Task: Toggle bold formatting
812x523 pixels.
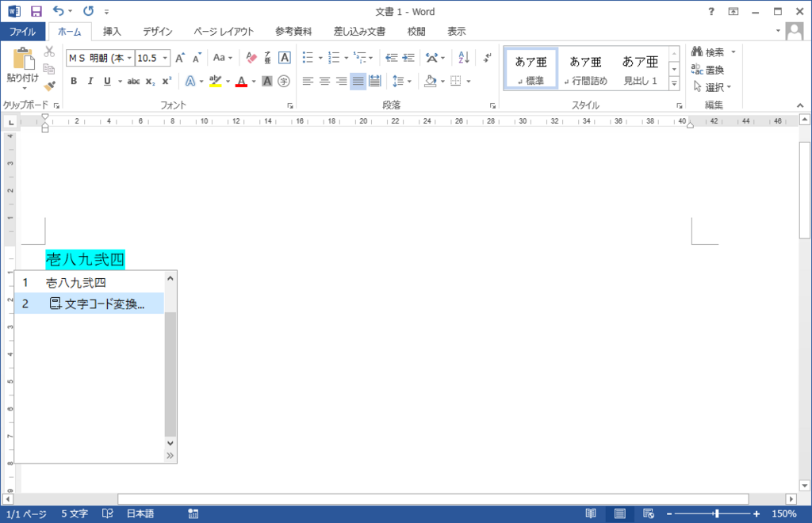Action: tap(74, 81)
